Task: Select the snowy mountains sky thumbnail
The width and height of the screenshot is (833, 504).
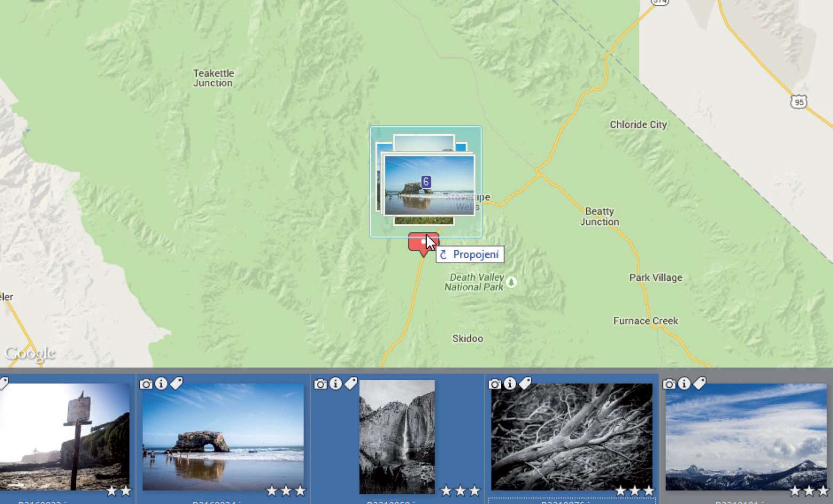Action: tap(746, 437)
